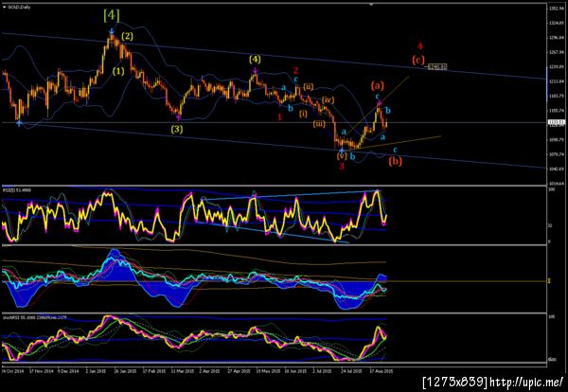The width and height of the screenshot is (568, 392).
Task: Click the price tag beside orange (c)
Action: (437, 66)
